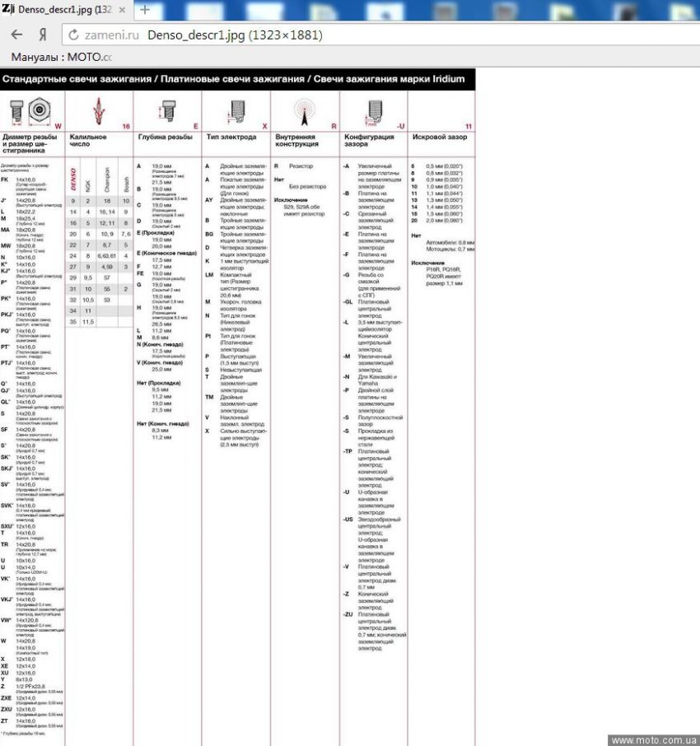
Task: Click the BG electrode type code
Action: pos(209,234)
